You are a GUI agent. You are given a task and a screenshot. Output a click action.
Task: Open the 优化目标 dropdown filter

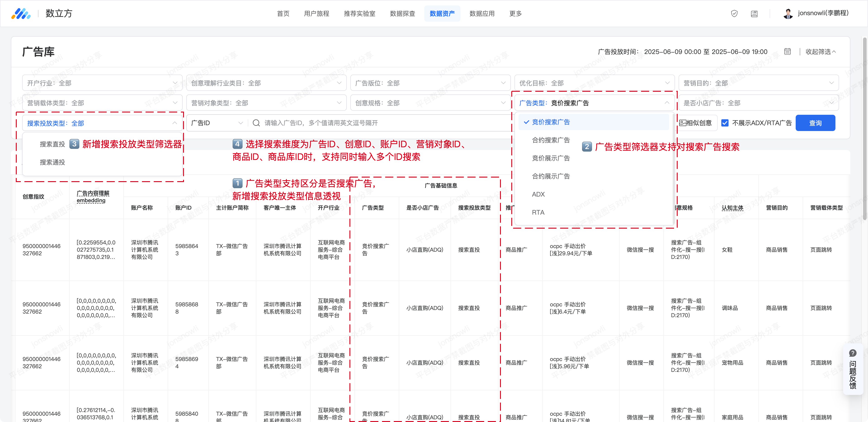(594, 83)
